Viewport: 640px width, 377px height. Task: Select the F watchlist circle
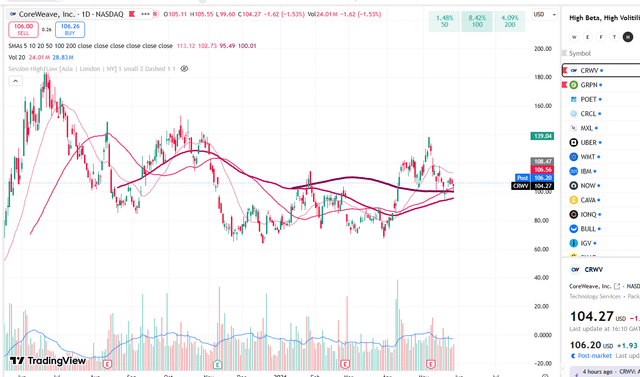601,37
